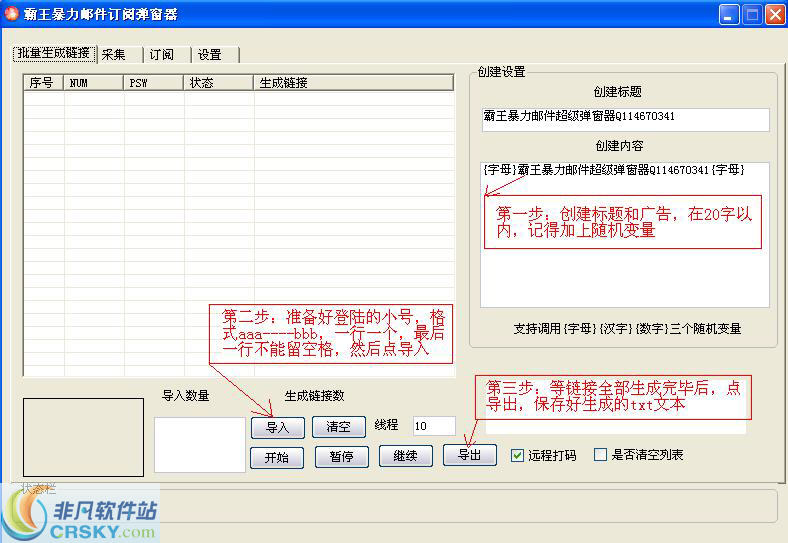This screenshot has height=543, width=788.
Task: Click the 开始 button
Action: [277, 458]
